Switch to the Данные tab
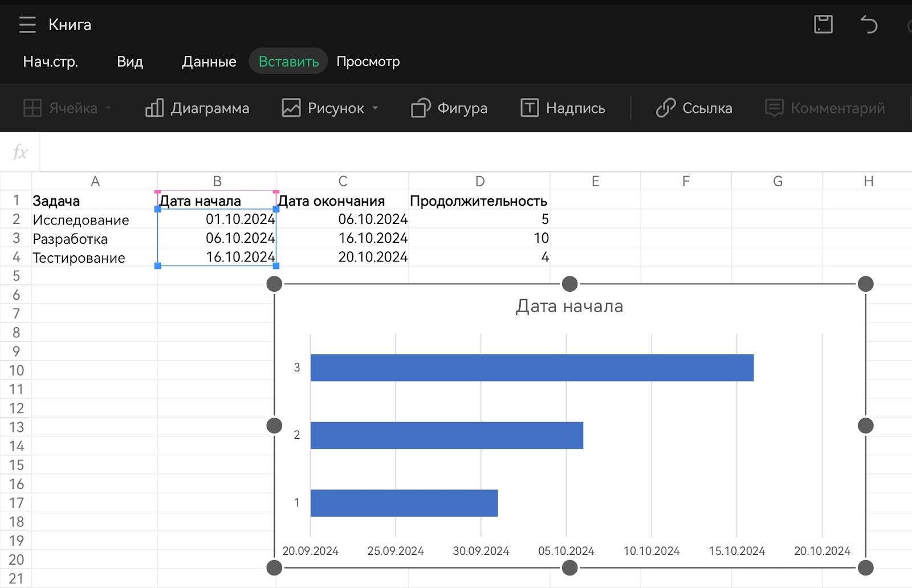 coord(209,62)
